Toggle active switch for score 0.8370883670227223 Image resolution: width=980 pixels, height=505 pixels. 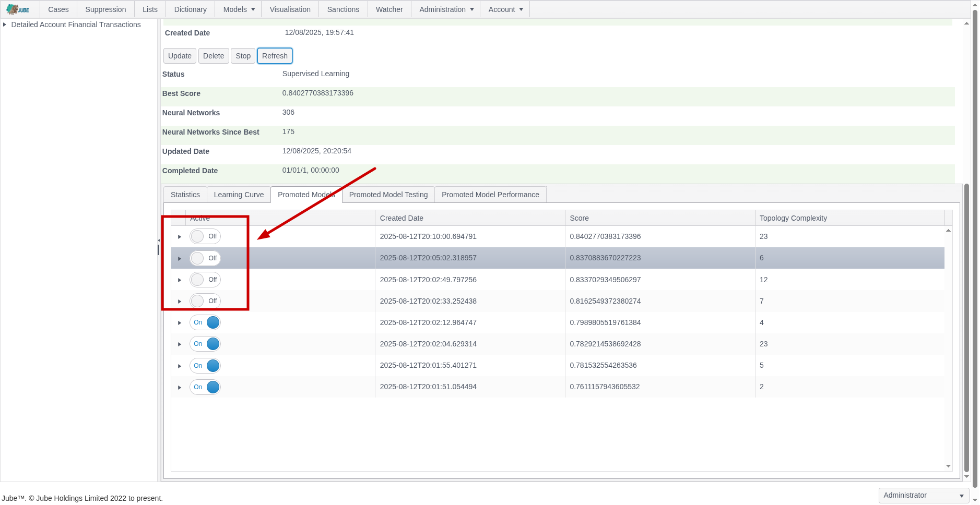(205, 258)
